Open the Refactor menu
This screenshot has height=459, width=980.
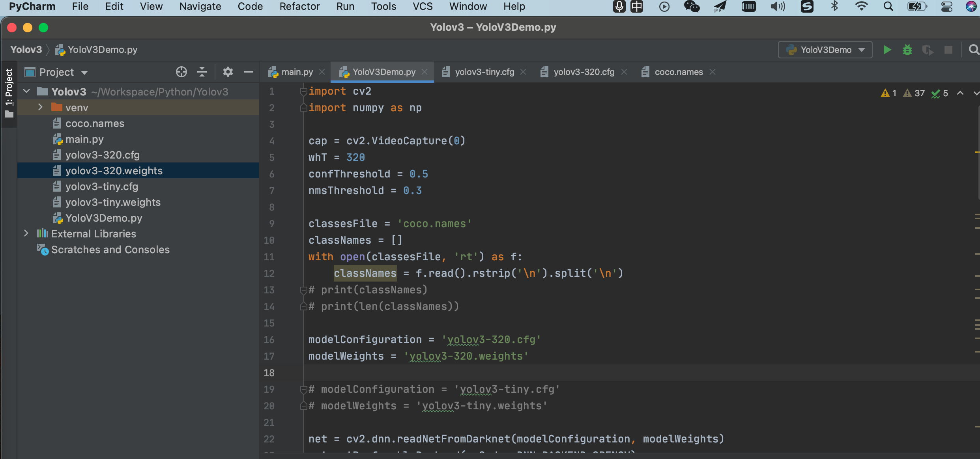(299, 6)
